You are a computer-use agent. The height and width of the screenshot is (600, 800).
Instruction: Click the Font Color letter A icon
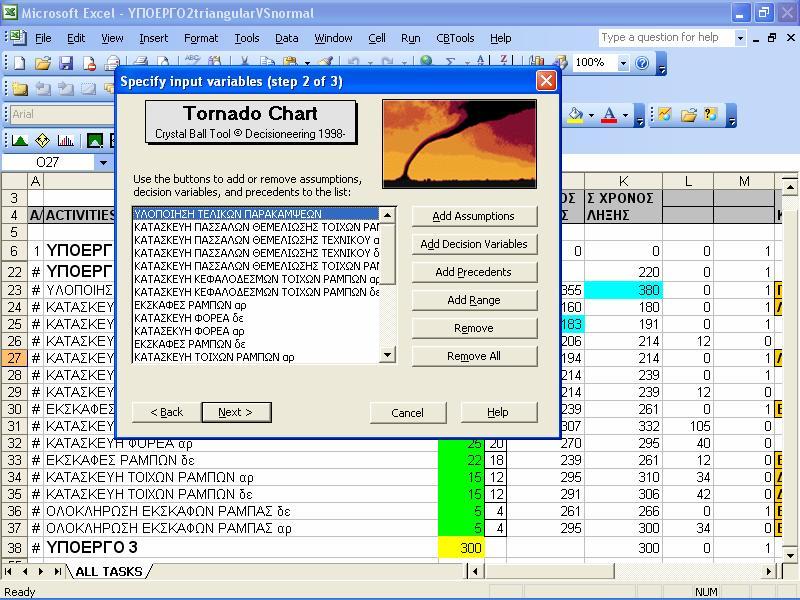(x=609, y=115)
